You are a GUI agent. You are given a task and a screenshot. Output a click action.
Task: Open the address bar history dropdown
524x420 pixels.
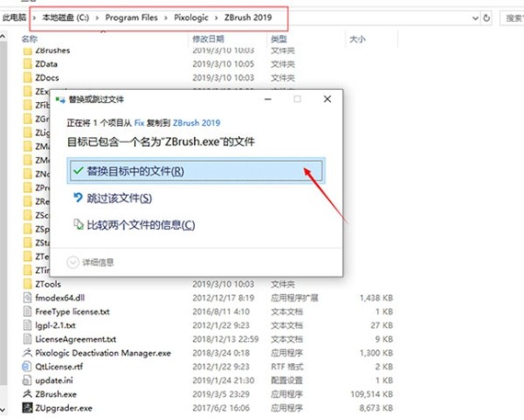point(475,18)
